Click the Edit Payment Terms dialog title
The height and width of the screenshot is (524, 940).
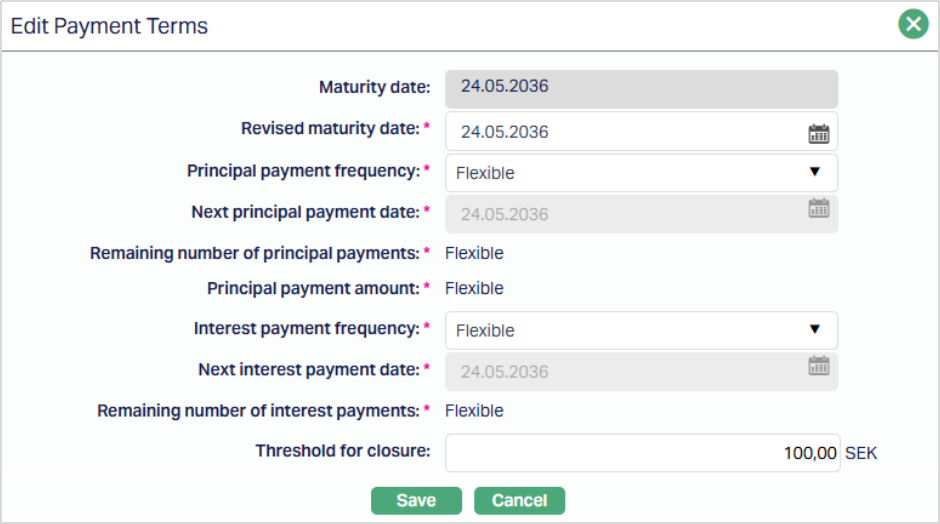tap(109, 26)
